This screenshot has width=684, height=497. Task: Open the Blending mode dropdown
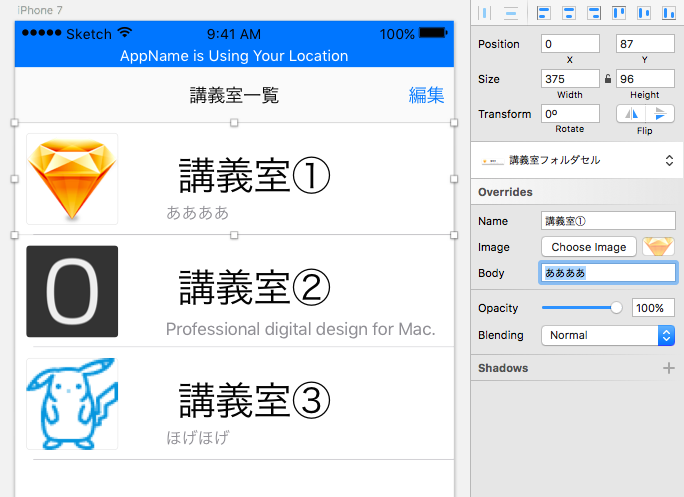click(608, 335)
